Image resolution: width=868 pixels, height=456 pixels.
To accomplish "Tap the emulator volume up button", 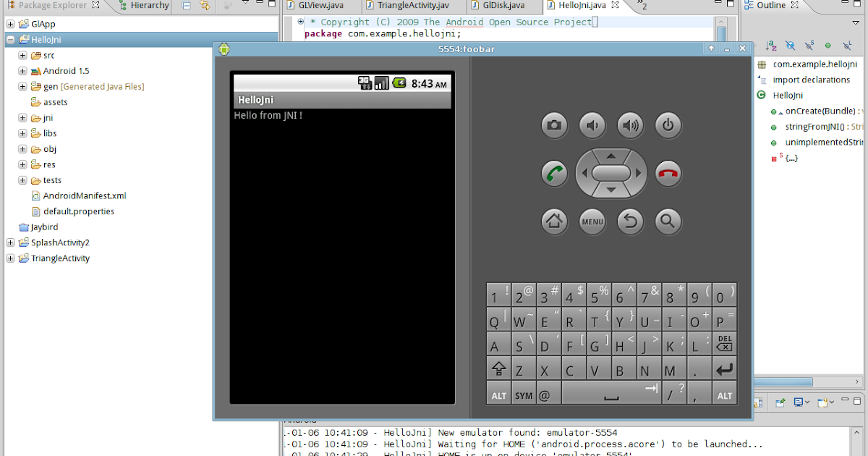I will pos(631,126).
